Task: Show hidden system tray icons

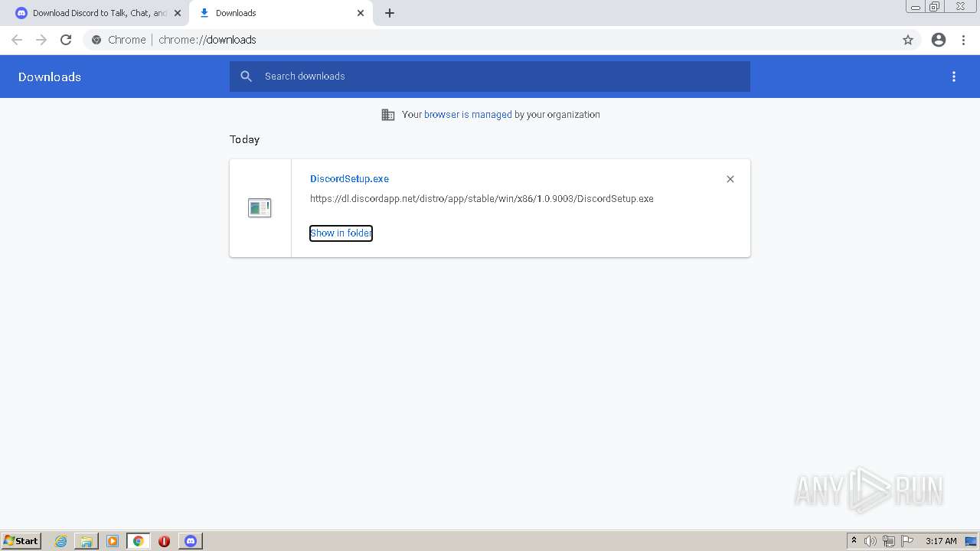Action: click(854, 541)
